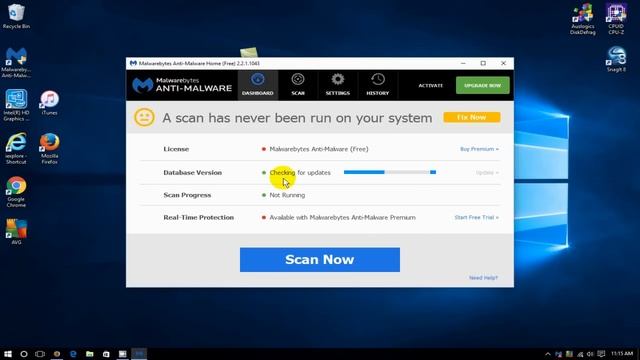Maximize the Malwarebytes window
The width and height of the screenshot is (640, 360).
483,63
